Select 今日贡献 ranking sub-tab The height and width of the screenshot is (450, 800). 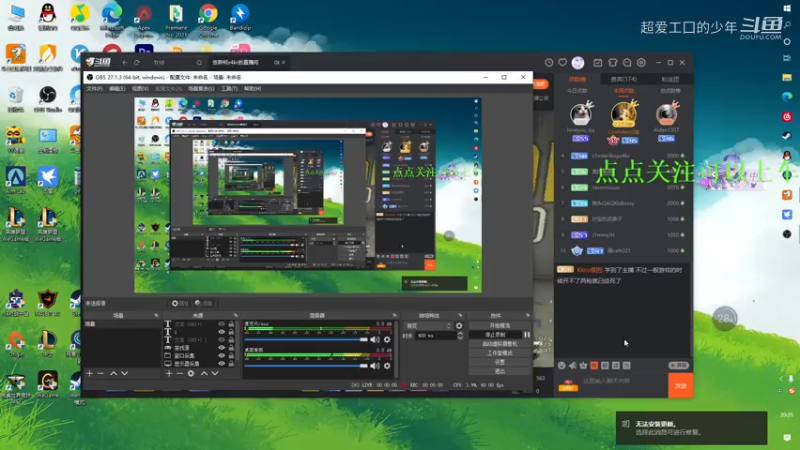(x=577, y=91)
